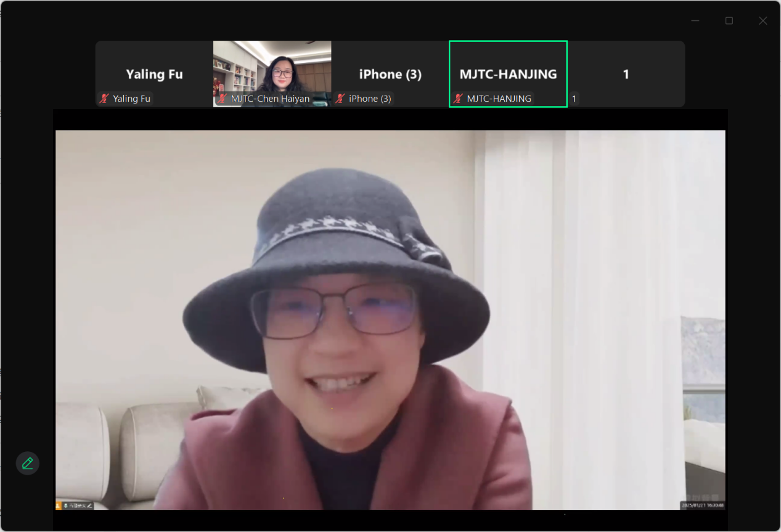Image resolution: width=781 pixels, height=532 pixels.
Task: Click the small 1 name badge
Action: (574, 99)
